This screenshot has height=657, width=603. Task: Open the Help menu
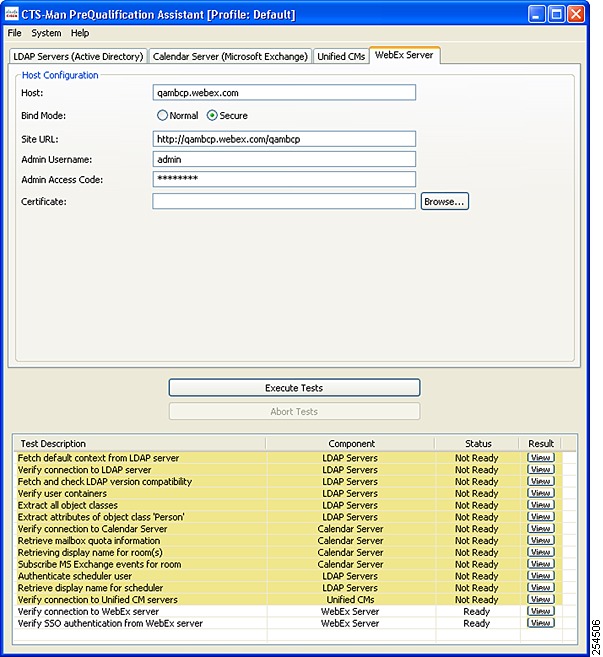pyautogui.click(x=80, y=33)
